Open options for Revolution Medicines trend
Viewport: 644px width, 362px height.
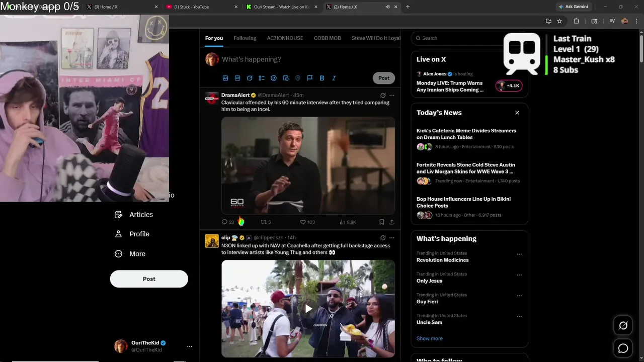(519, 254)
